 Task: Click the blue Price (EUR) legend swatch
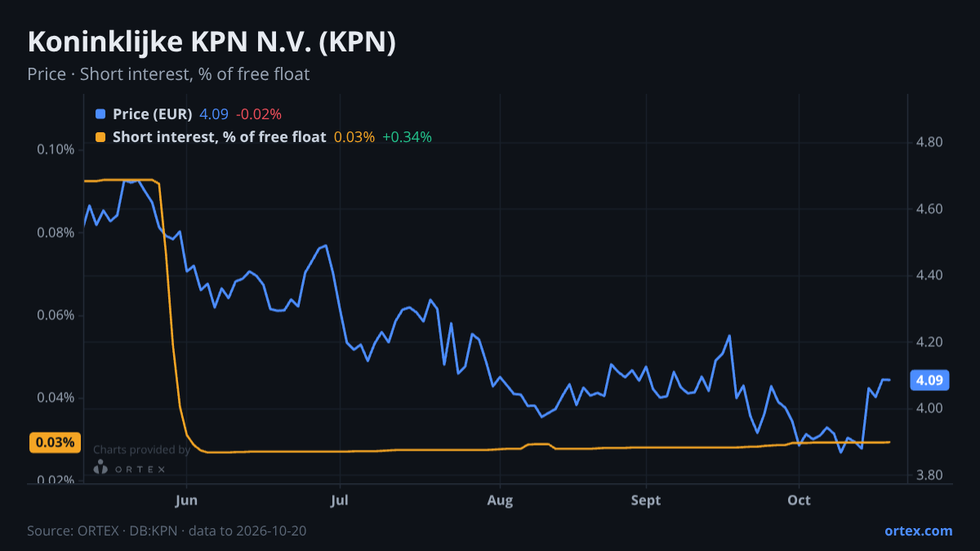pos(100,114)
